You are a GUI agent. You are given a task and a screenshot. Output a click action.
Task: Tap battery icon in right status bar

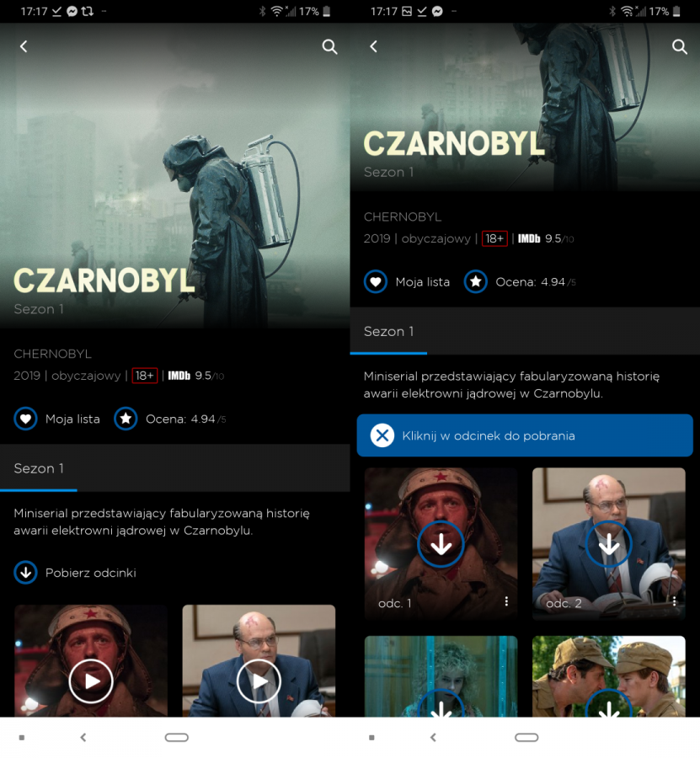pos(676,11)
